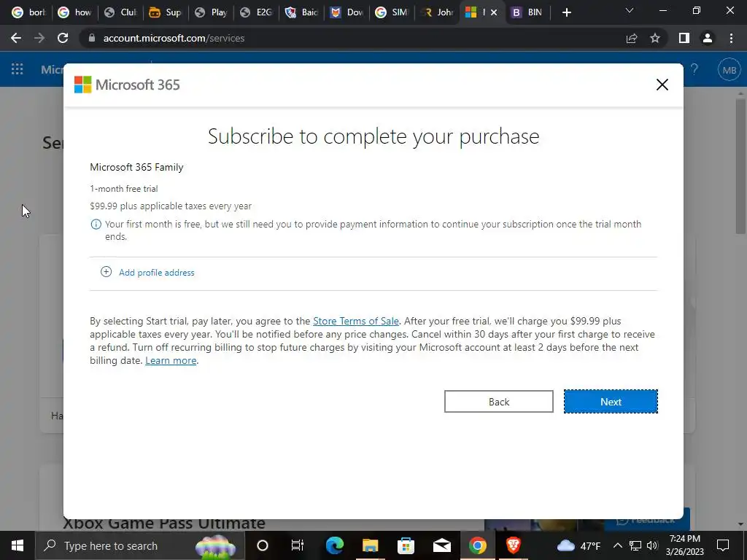Open the Chrome profile icon
Image resolution: width=747 pixels, height=560 pixels.
tap(708, 38)
